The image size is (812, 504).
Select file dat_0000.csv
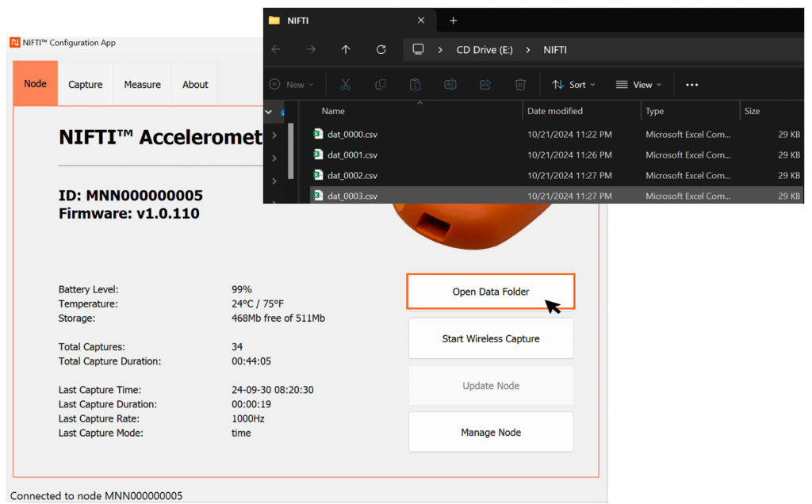coord(352,134)
